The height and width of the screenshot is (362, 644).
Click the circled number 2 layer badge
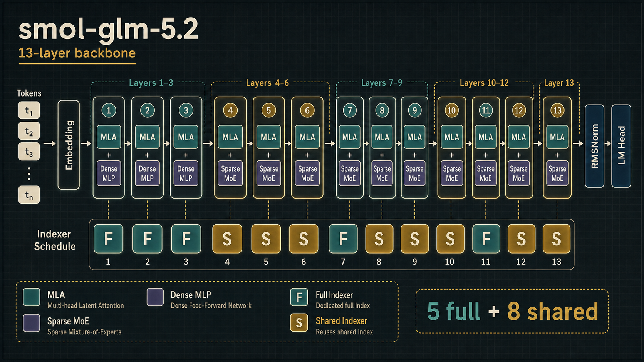pos(147,111)
